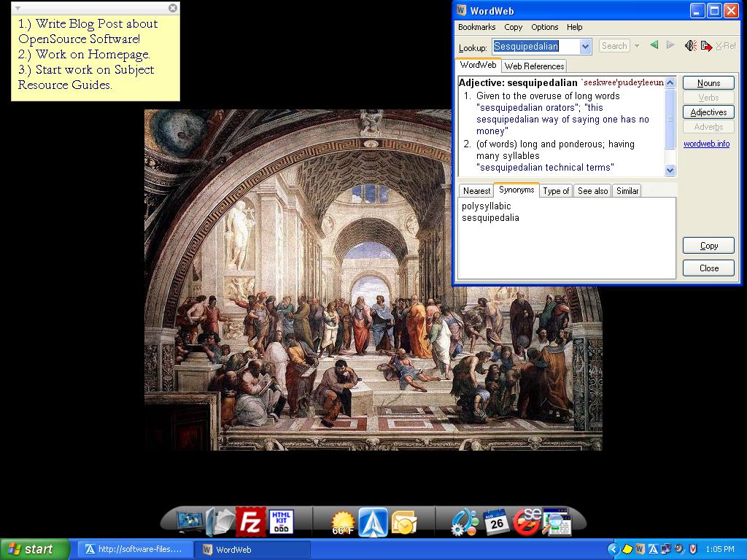Select the synonym 'polysyllabic'
The image size is (747, 560).
pos(486,206)
